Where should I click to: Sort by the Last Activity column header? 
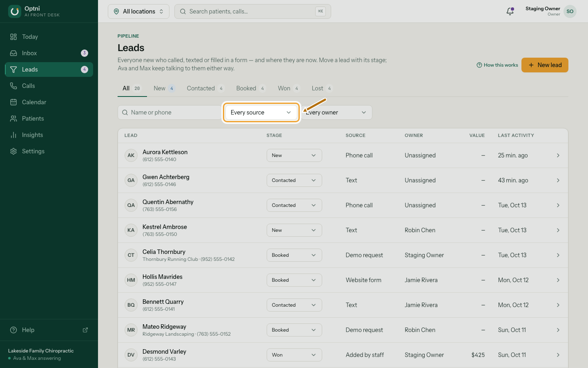pyautogui.click(x=516, y=135)
